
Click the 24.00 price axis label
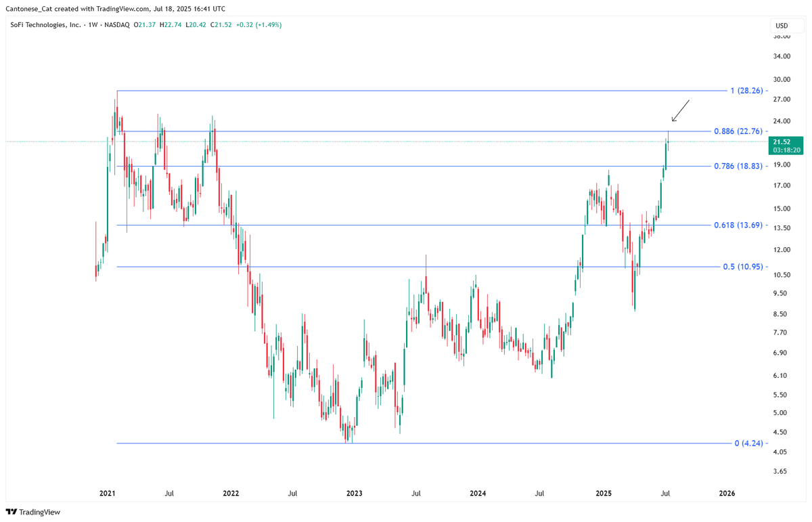(782, 122)
